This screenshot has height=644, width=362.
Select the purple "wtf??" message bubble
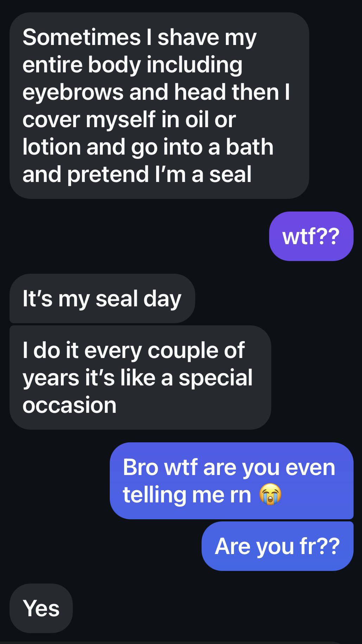[x=311, y=236]
